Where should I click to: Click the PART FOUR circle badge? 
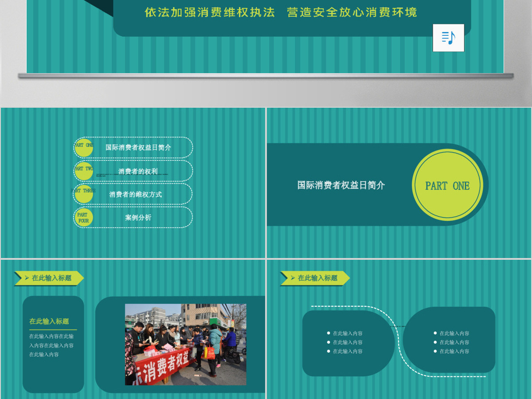click(83, 217)
